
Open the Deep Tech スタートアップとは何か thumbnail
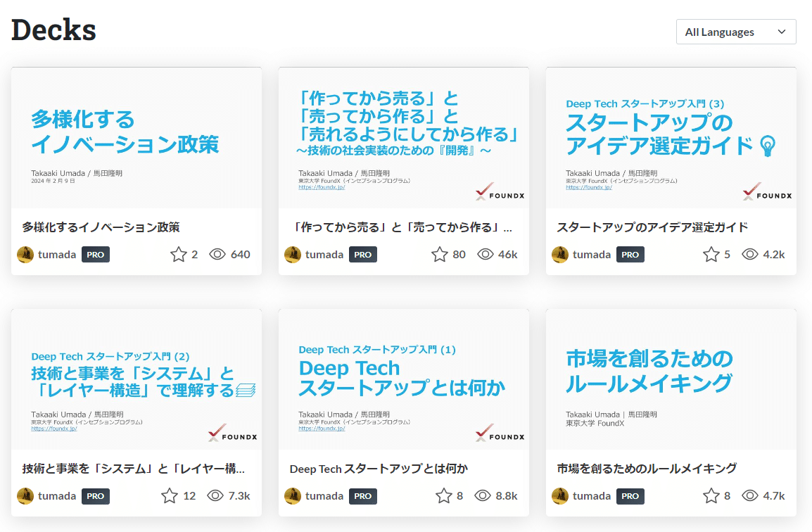pyautogui.click(x=404, y=379)
